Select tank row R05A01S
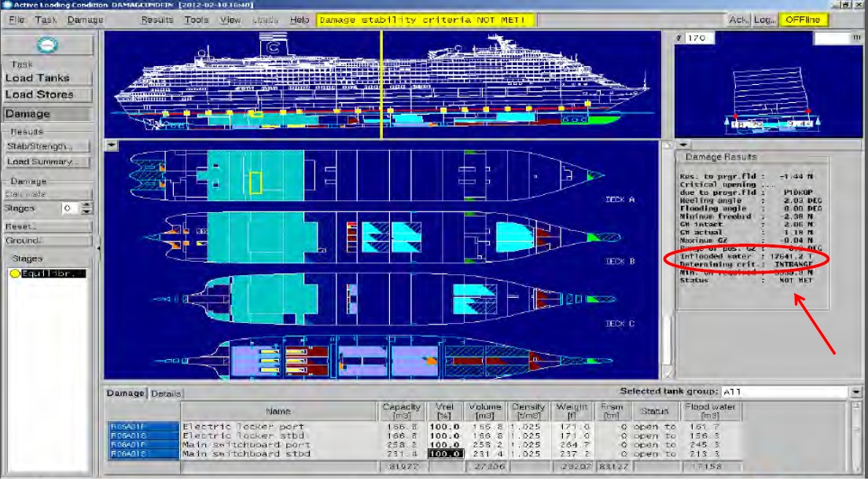 [x=144, y=435]
